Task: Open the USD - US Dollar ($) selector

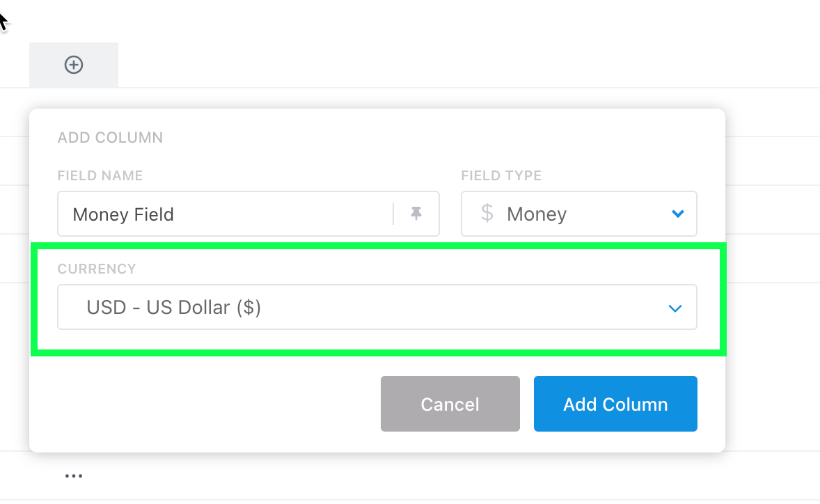Action: tap(377, 307)
